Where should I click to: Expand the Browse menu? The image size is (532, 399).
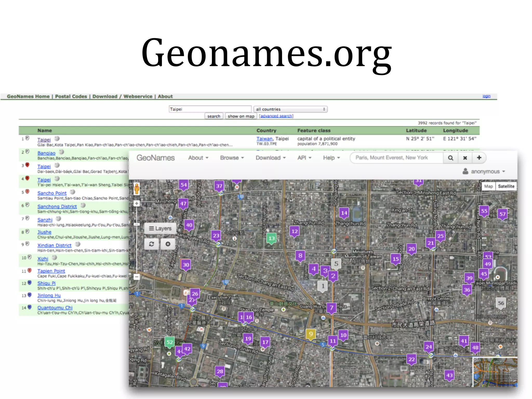coord(232,158)
